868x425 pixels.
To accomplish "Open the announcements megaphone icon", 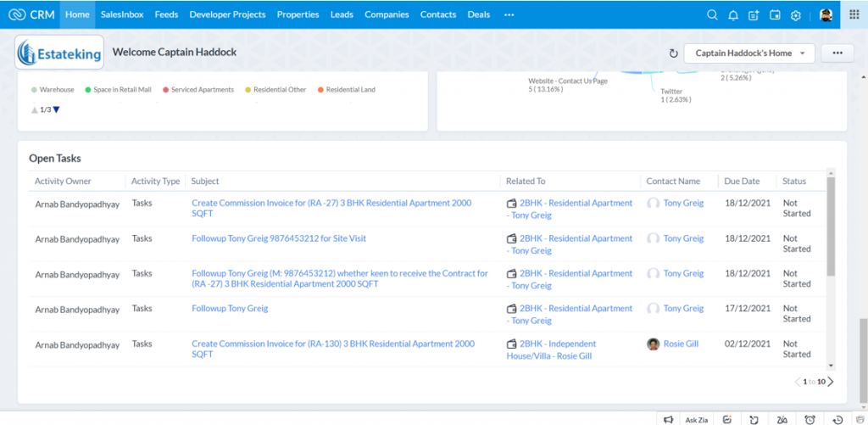I will 669,419.
